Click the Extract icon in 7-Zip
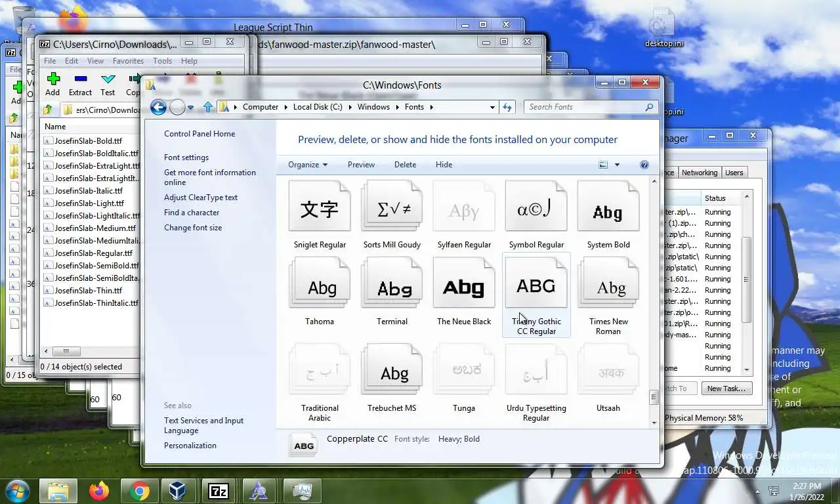The image size is (840, 504). click(80, 79)
